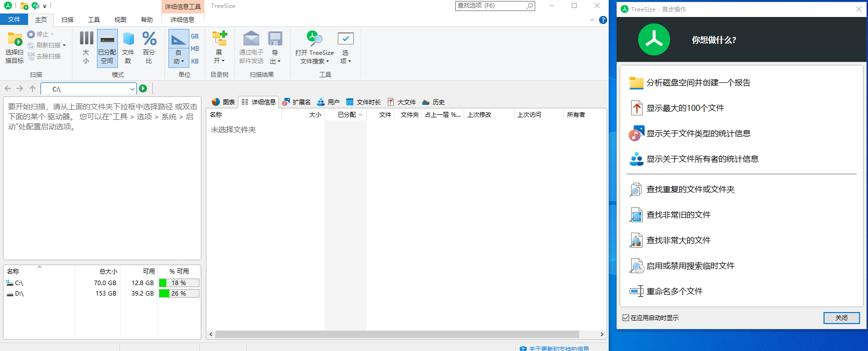
Task: Switch to 文件数 file count mode
Action: tap(128, 48)
